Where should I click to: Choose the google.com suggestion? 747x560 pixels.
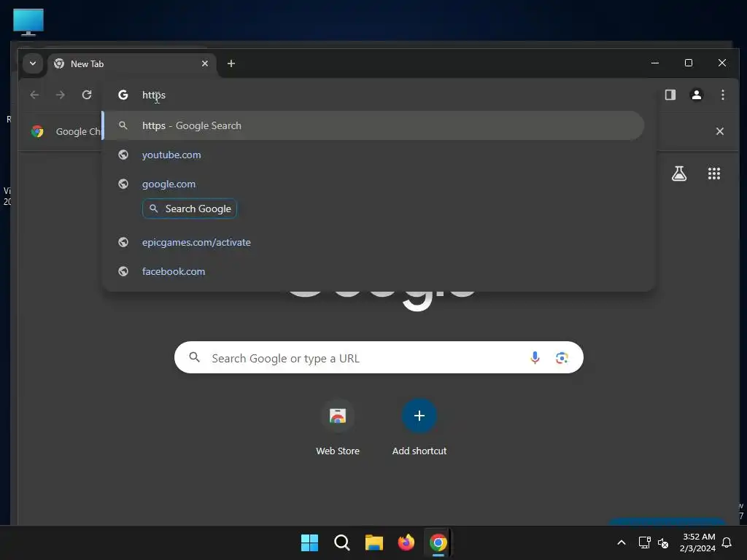[x=373, y=184]
